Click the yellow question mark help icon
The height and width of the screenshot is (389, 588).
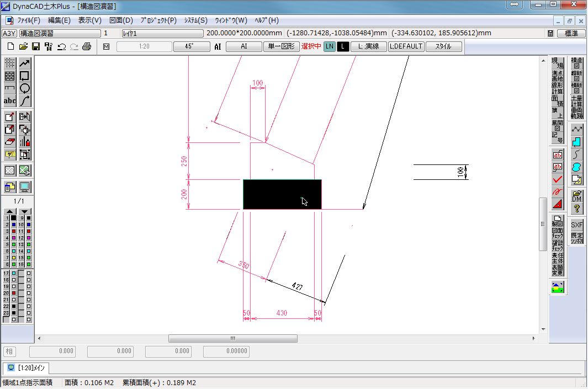(x=577, y=209)
